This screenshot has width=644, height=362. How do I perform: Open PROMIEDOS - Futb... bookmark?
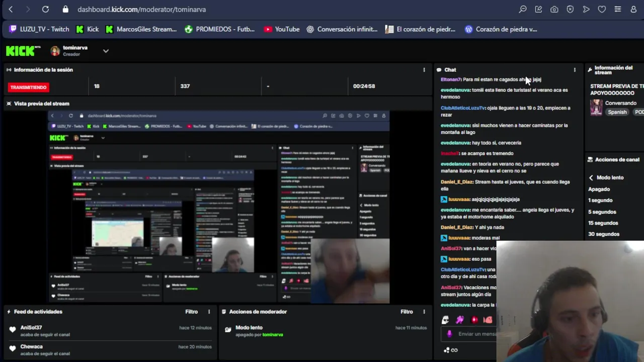click(x=220, y=29)
